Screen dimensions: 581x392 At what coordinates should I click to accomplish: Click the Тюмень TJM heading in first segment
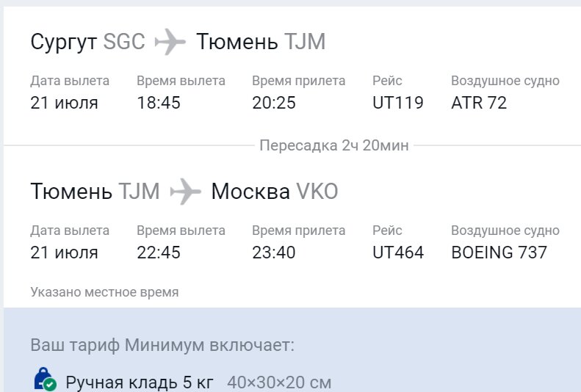[261, 41]
